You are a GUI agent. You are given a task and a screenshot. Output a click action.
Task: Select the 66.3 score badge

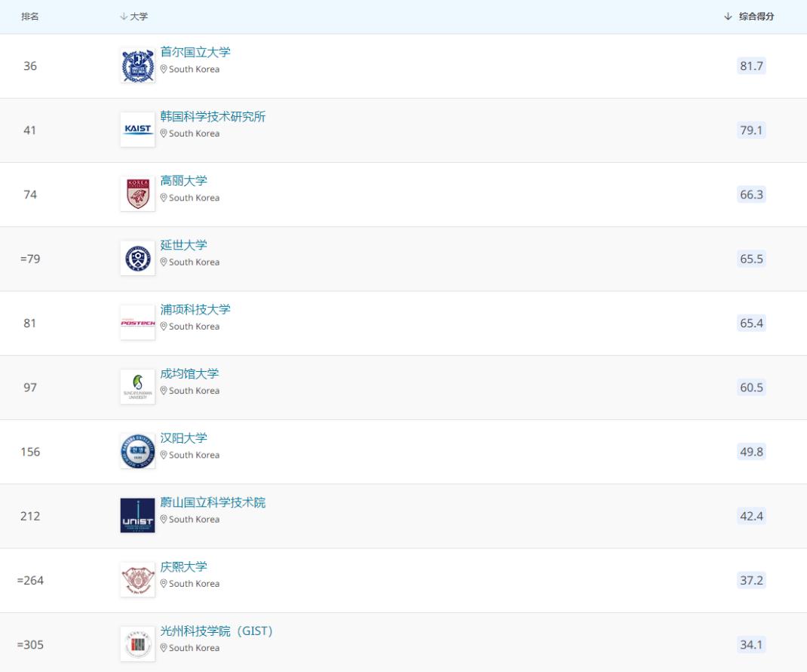(x=751, y=195)
